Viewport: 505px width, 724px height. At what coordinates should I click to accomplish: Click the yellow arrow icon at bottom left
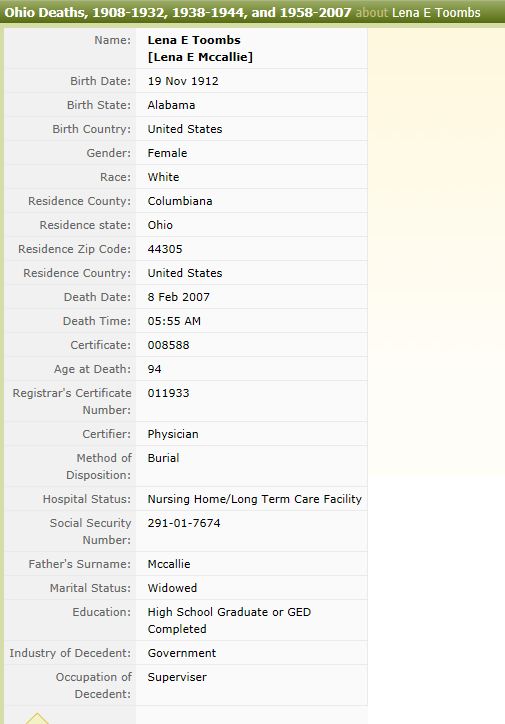pyautogui.click(x=37, y=718)
